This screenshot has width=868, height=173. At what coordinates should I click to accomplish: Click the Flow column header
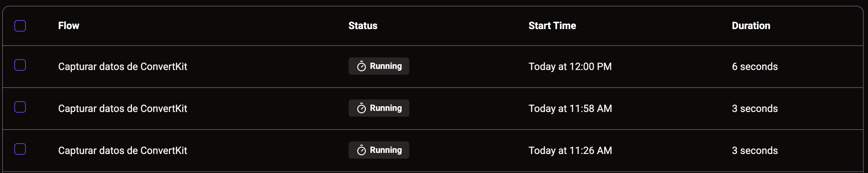click(x=69, y=25)
